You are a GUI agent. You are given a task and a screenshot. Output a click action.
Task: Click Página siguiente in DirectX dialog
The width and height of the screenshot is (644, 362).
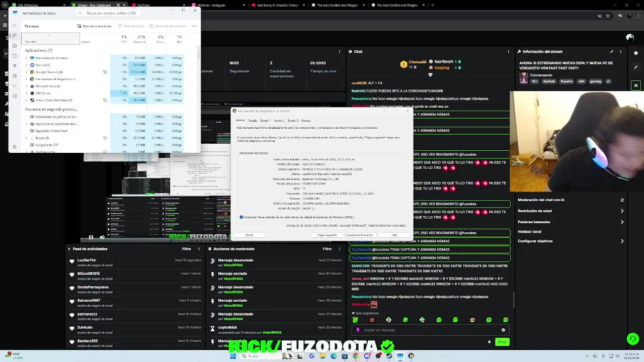[327, 235]
